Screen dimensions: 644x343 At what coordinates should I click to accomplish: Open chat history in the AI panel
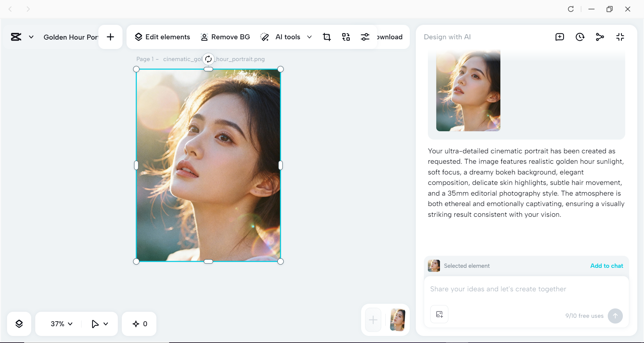point(580,37)
